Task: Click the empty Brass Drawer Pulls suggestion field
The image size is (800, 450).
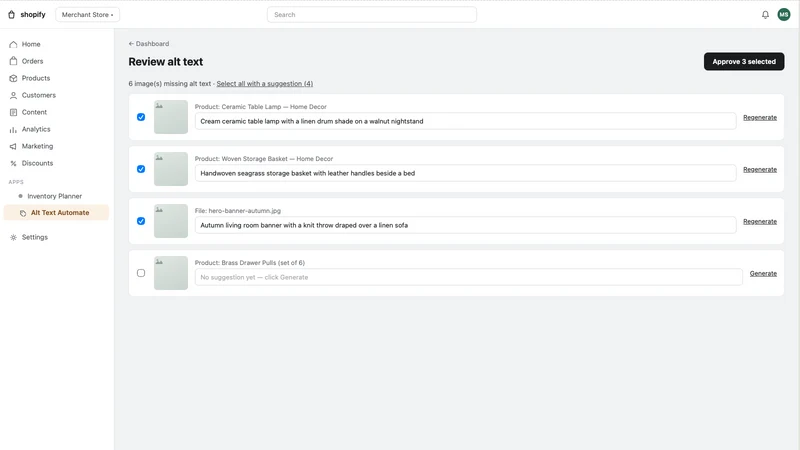Action: pyautogui.click(x=468, y=278)
